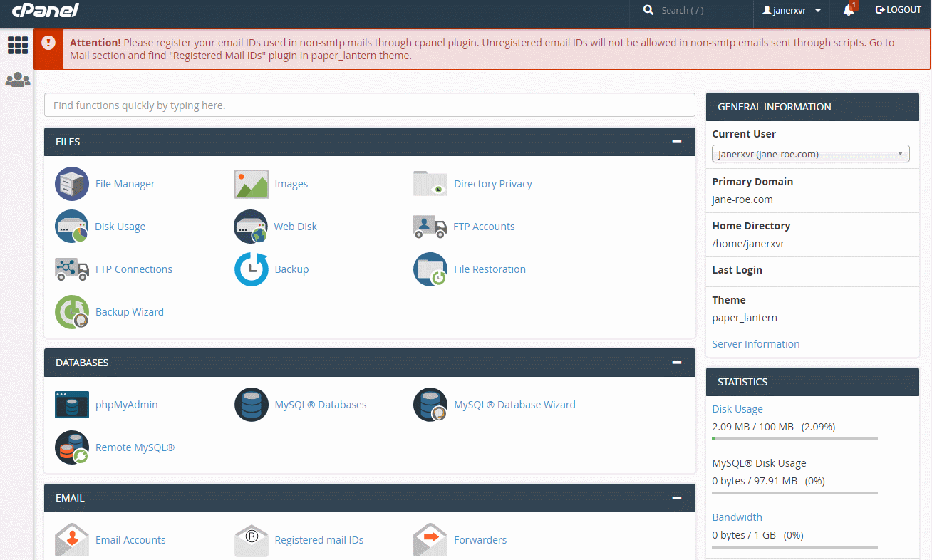This screenshot has width=932, height=560.
Task: Click the red attention alert icon
Action: pos(48,43)
